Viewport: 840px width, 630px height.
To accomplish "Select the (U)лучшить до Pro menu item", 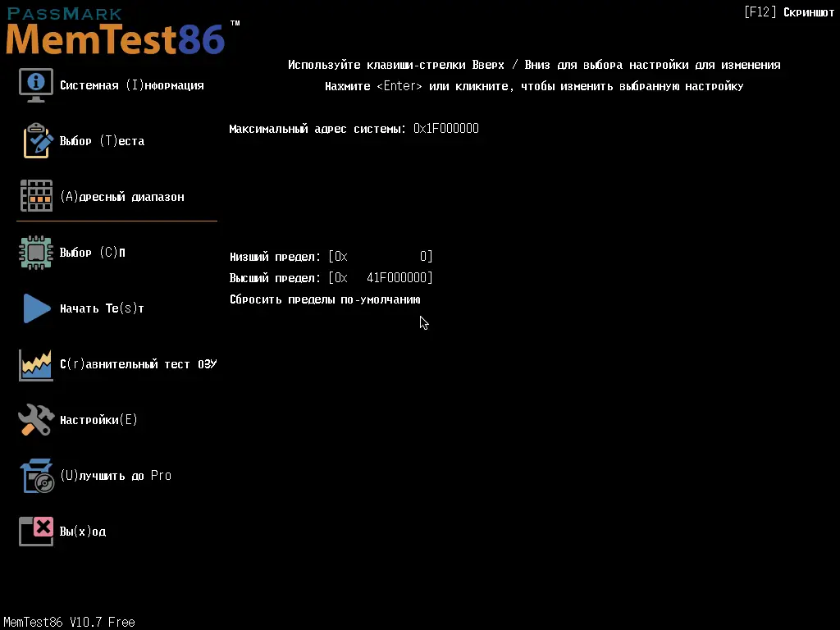I will coord(116,476).
